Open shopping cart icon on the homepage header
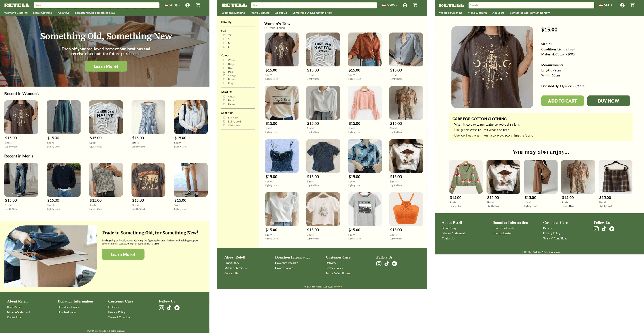The height and width of the screenshot is (334, 644). point(198,5)
